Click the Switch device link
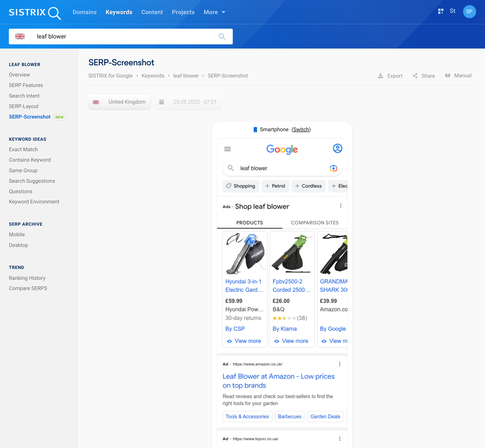This screenshot has height=448, width=485. 301,130
